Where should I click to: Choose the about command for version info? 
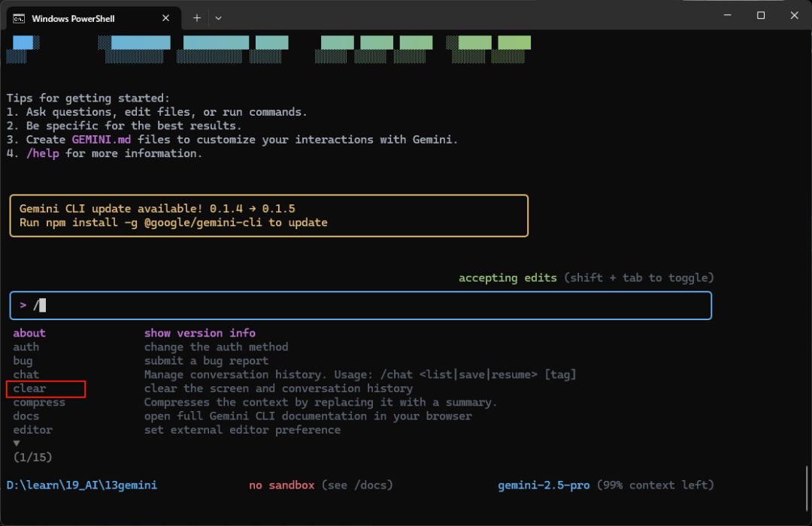(29, 332)
